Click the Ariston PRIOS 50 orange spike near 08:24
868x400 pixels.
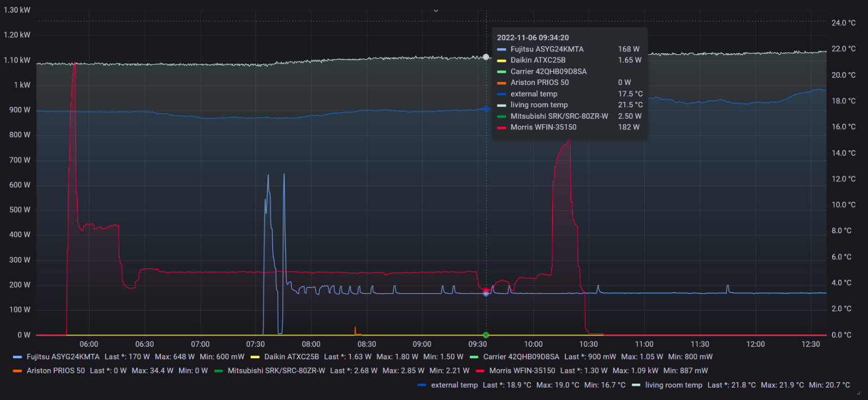(355, 328)
